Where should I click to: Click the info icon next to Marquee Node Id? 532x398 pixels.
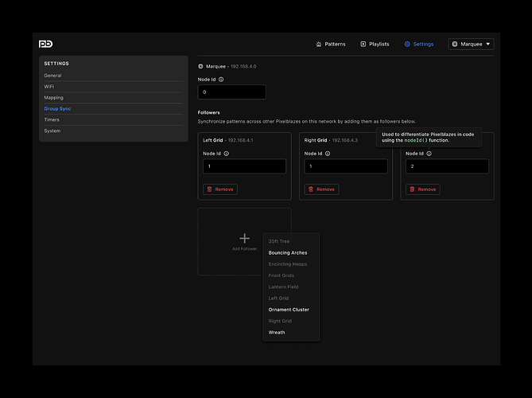[221, 80]
